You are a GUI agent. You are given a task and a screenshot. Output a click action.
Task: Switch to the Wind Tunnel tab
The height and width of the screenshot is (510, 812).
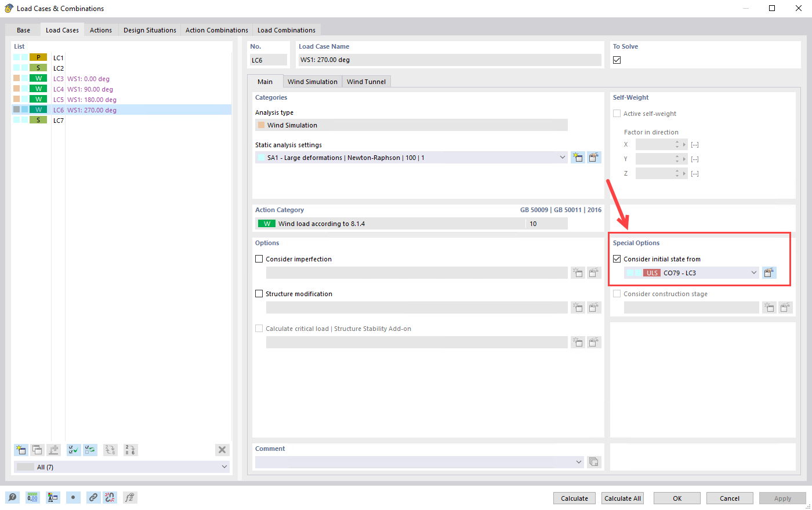(367, 82)
